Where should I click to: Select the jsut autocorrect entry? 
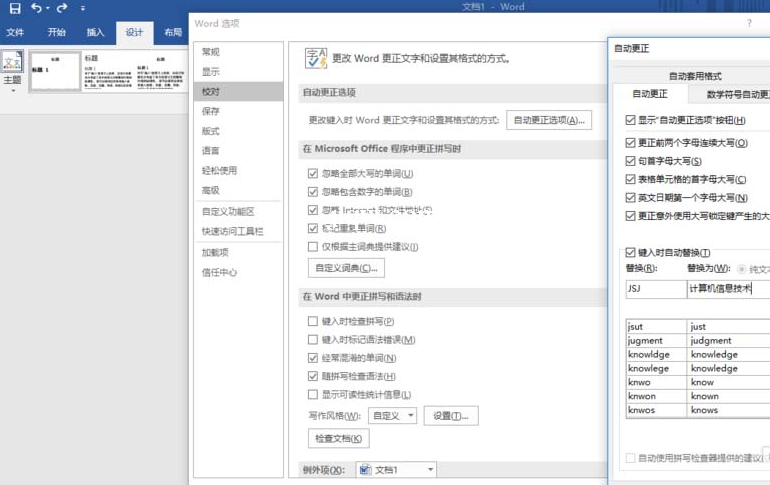[x=698, y=326]
